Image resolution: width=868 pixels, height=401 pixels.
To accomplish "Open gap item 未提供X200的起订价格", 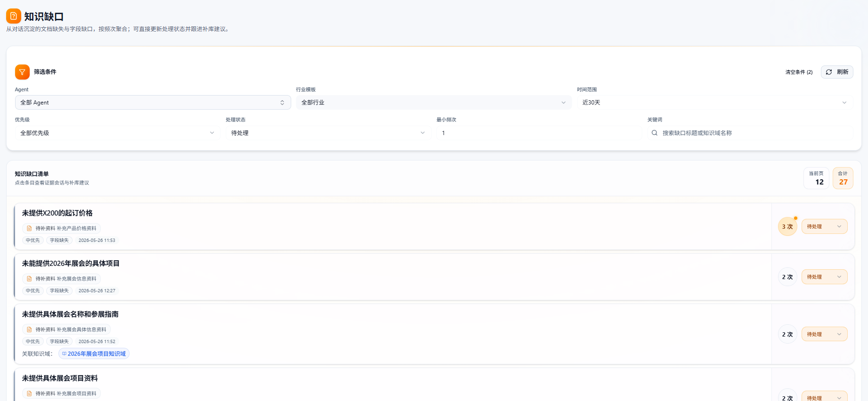I will [57, 213].
